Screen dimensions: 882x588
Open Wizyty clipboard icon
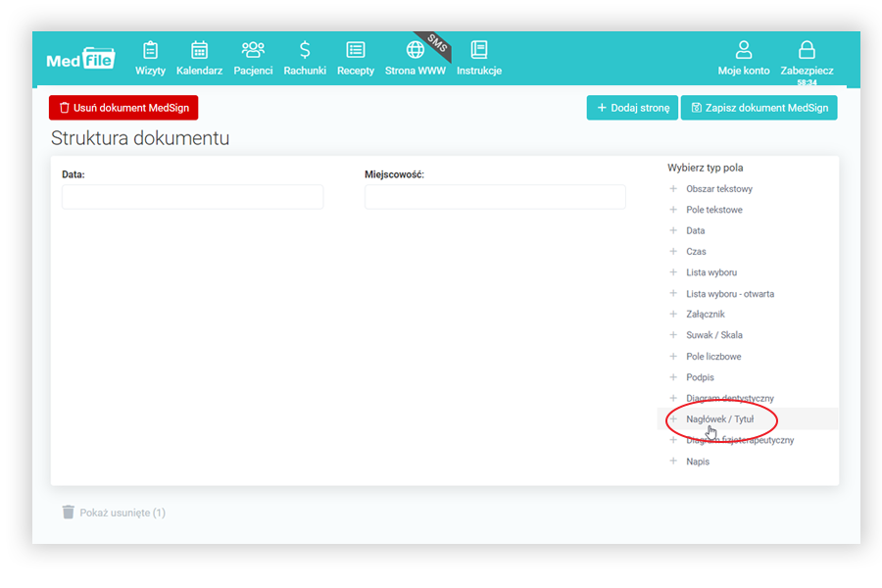pos(150,50)
